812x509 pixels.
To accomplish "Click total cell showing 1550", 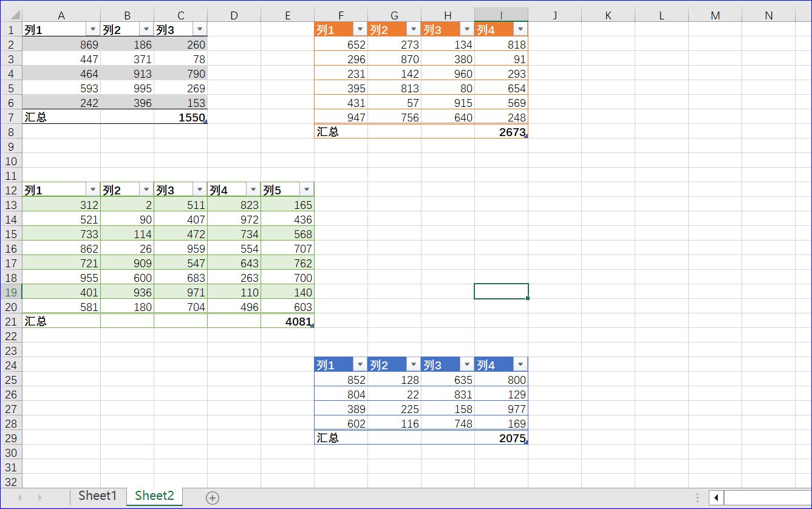I will [x=180, y=117].
